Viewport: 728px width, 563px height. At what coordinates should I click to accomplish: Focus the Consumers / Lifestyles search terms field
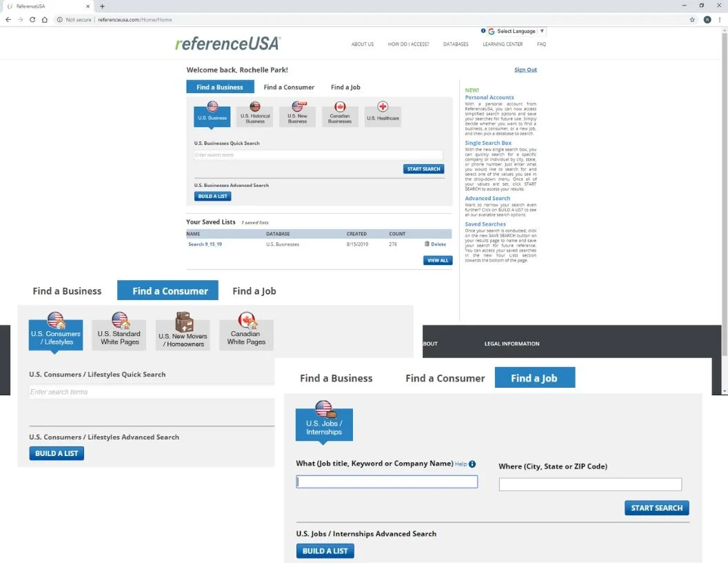pyautogui.click(x=152, y=392)
